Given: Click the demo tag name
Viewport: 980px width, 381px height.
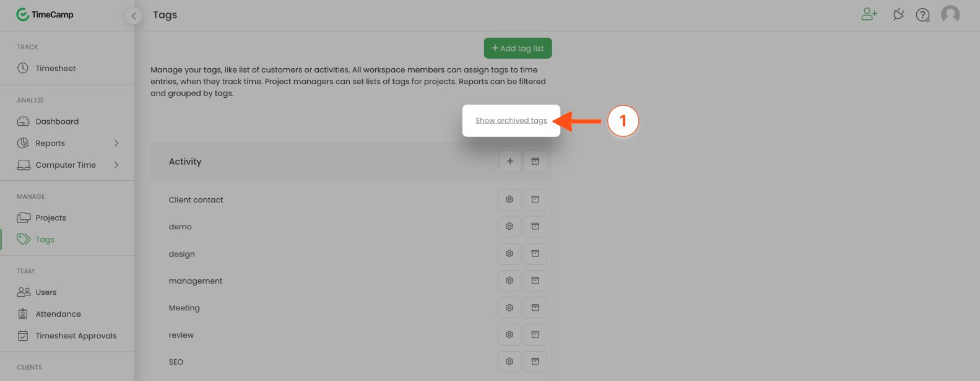Looking at the screenshot, I should click(180, 227).
